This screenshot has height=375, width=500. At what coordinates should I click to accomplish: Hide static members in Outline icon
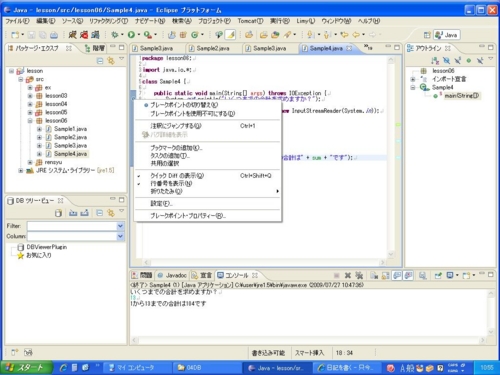pyautogui.click(x=458, y=60)
